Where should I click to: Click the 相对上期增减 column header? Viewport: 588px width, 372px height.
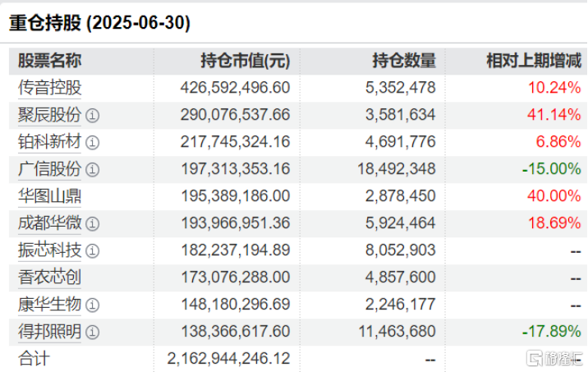(533, 61)
